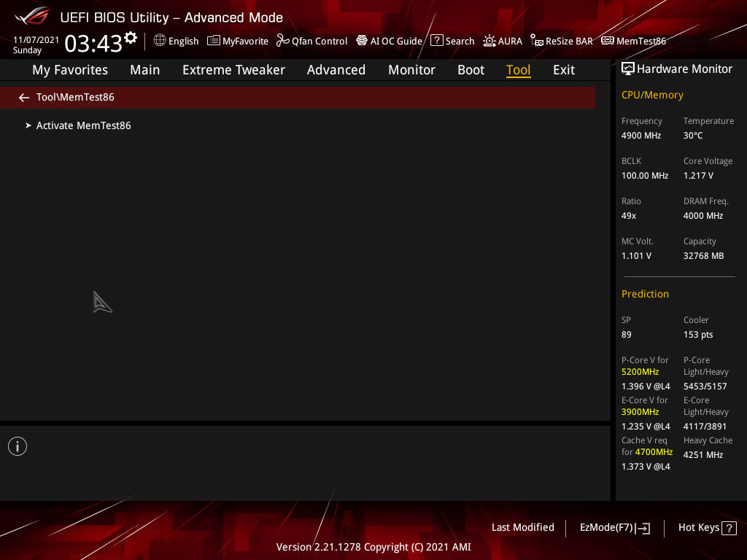Click the Qfan Control label
Viewport: 747px width, 560px height.
click(320, 41)
